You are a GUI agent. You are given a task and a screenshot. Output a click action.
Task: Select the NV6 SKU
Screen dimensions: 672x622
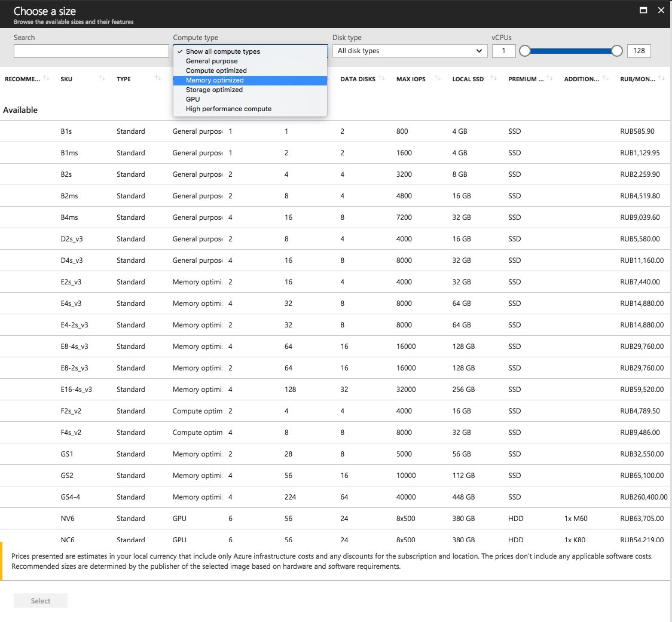point(68,519)
